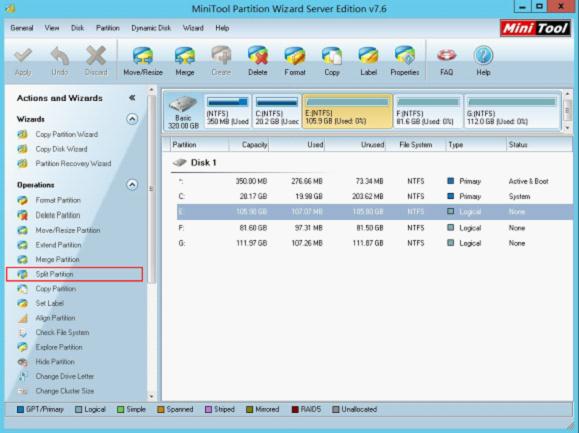
Task: Click the Merge toolbar icon
Action: [185, 61]
